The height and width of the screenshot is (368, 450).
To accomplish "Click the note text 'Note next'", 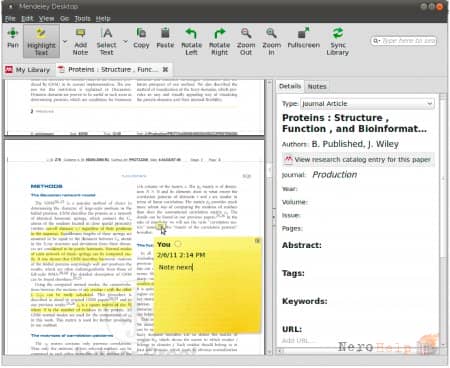I will (x=176, y=267).
